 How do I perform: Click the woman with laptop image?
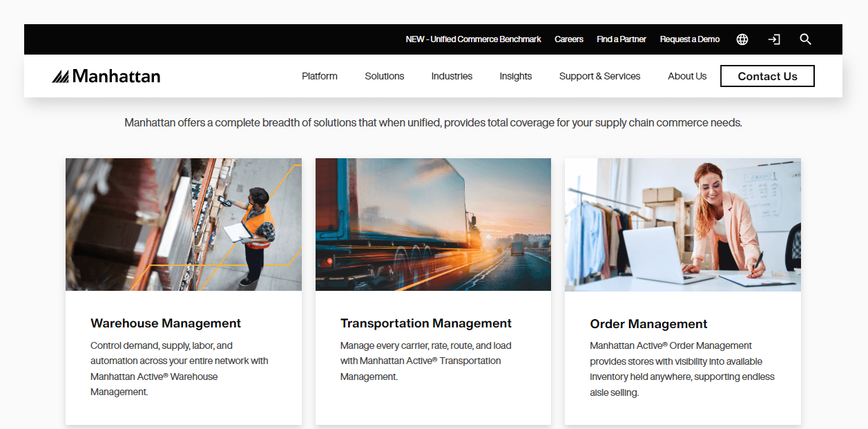[x=683, y=225]
